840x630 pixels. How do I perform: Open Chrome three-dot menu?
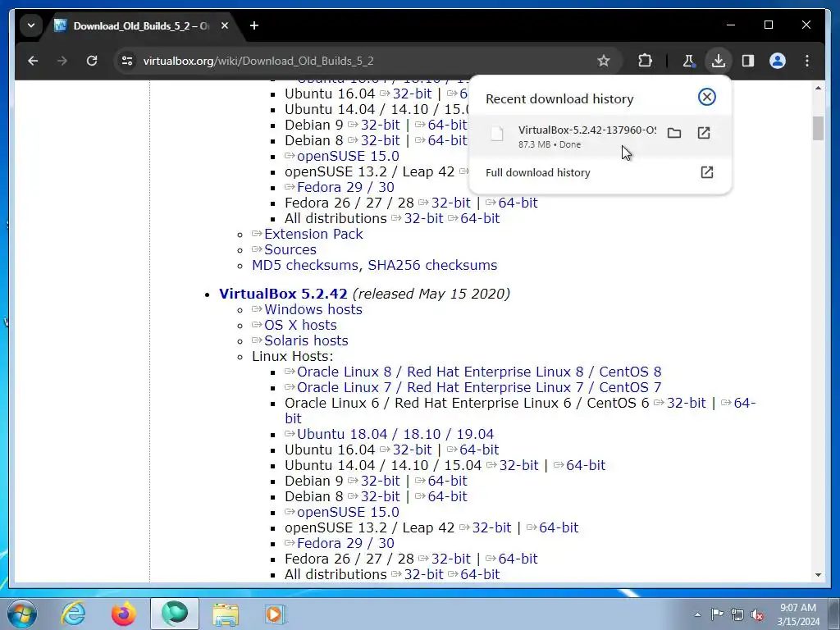pos(807,61)
